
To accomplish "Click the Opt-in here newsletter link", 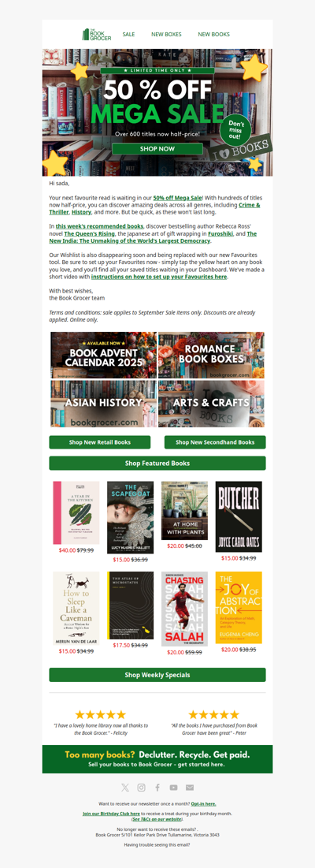I will click(203, 803).
